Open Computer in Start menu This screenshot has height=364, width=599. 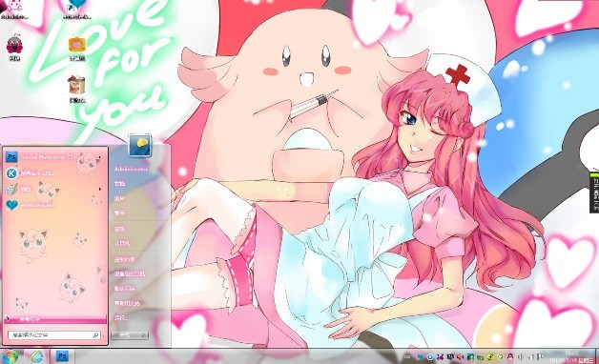click(x=122, y=243)
